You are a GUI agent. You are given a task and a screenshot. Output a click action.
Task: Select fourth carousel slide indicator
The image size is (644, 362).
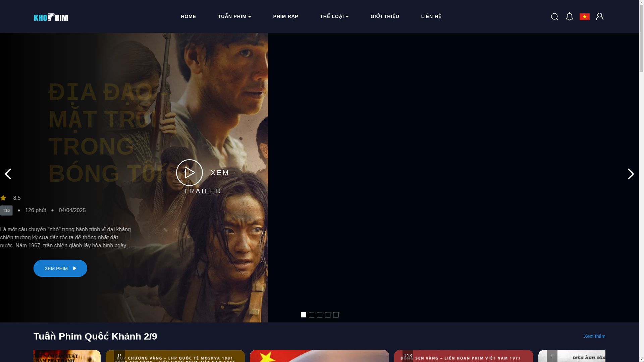pyautogui.click(x=328, y=315)
